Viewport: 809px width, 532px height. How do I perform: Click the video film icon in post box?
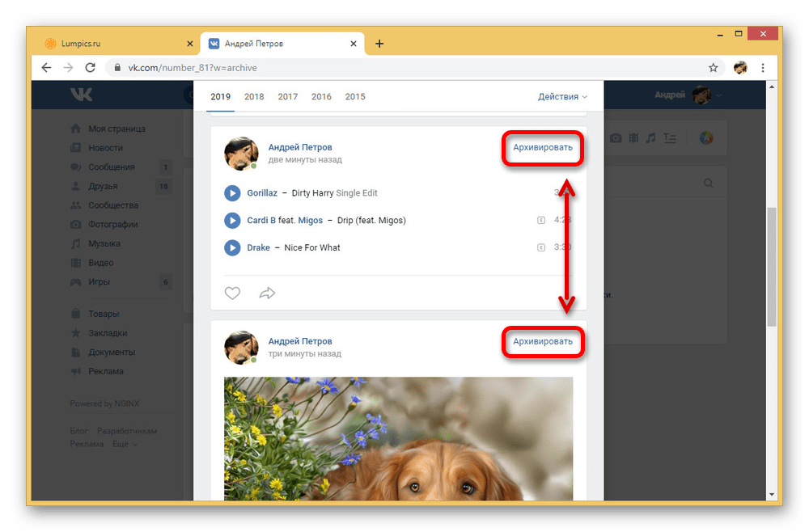(x=633, y=138)
